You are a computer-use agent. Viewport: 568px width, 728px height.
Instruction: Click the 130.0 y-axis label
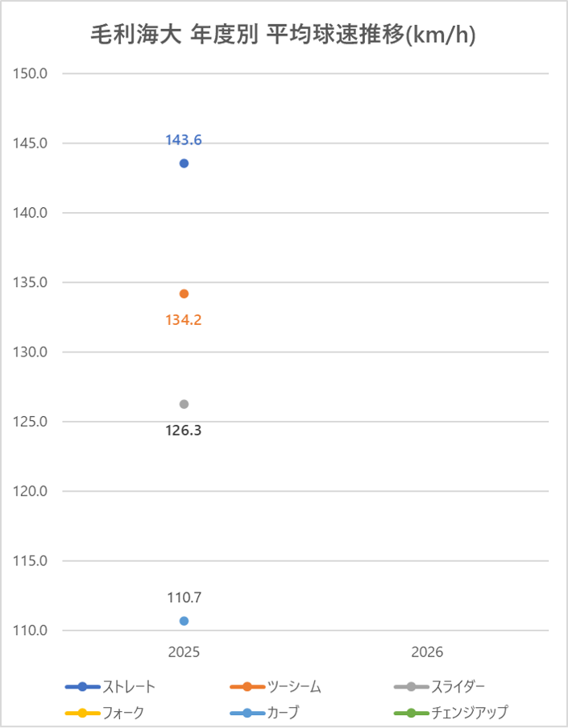31,352
